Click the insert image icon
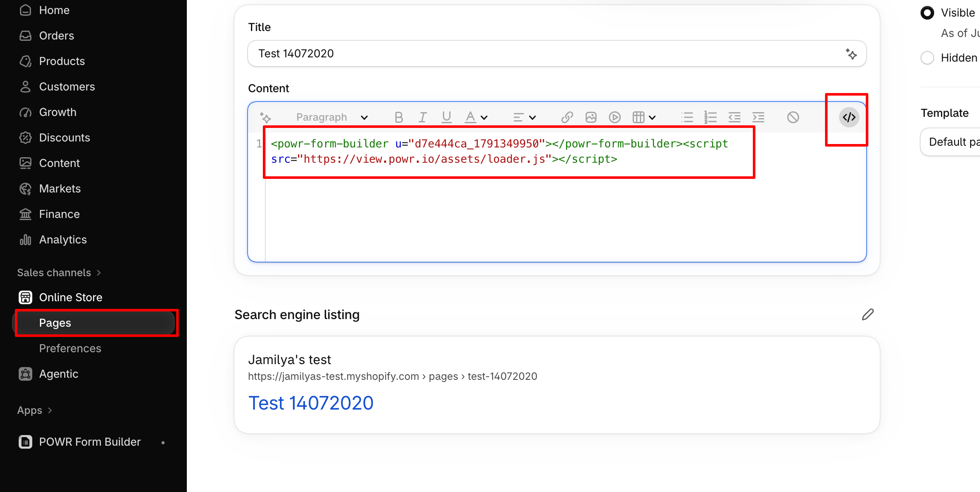The image size is (980, 492). 591,117
